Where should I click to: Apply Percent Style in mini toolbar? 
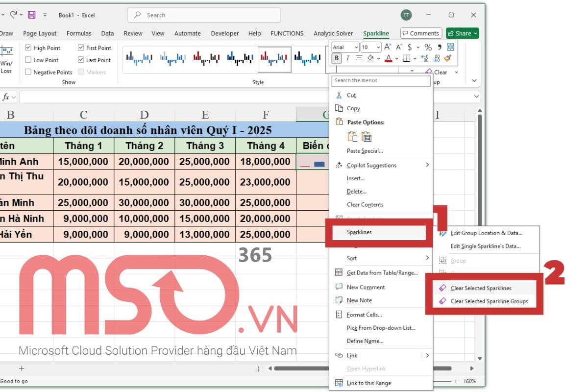coord(428,47)
